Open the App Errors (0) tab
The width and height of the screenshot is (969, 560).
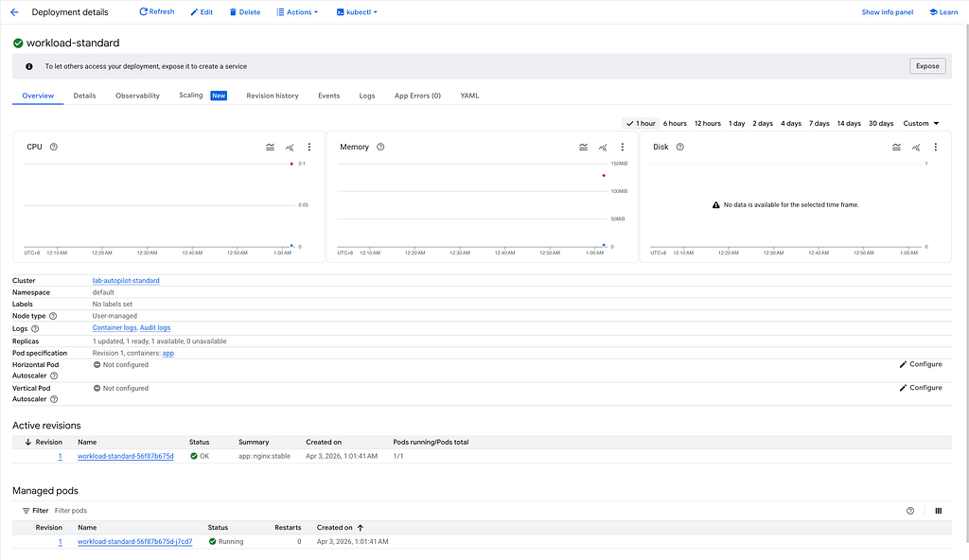click(x=417, y=96)
